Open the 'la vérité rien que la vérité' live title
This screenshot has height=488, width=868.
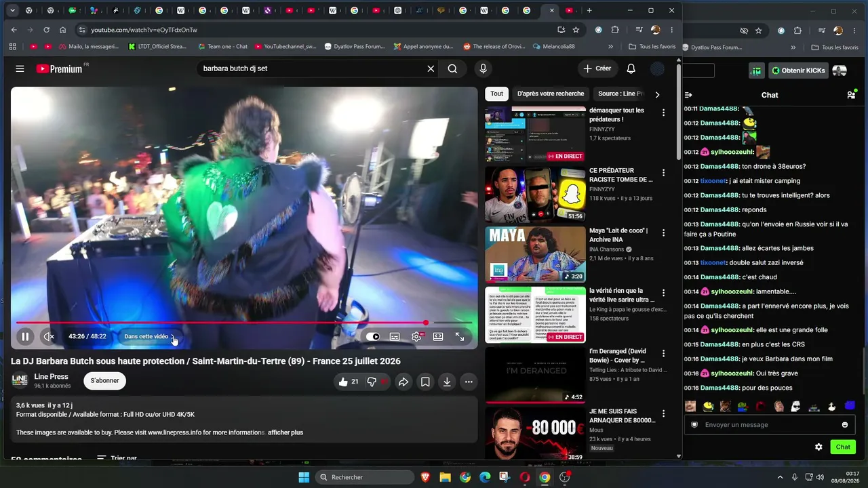pos(622,295)
